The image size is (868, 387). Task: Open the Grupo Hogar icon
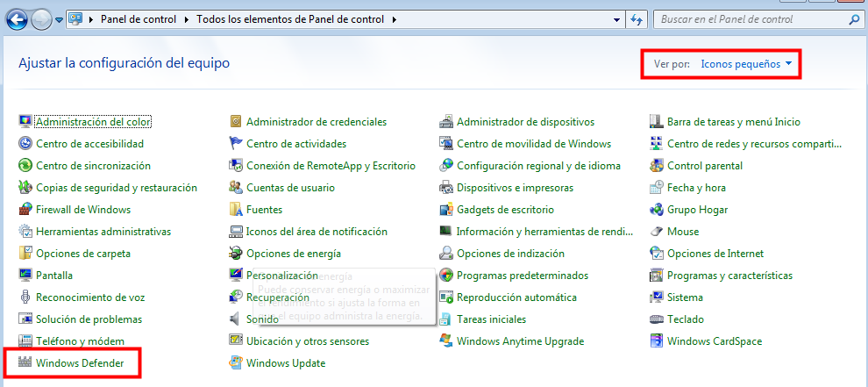[657, 210]
